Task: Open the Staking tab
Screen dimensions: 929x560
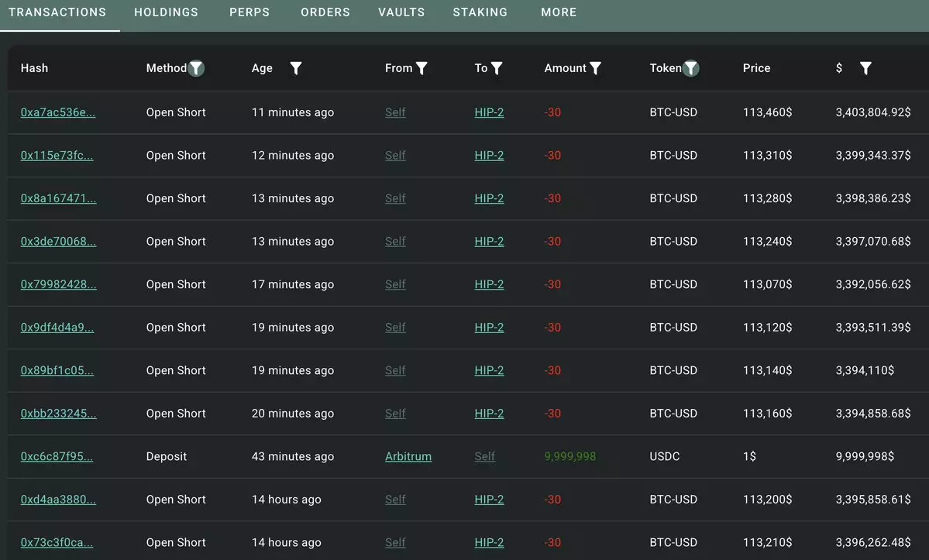Action: (x=480, y=12)
